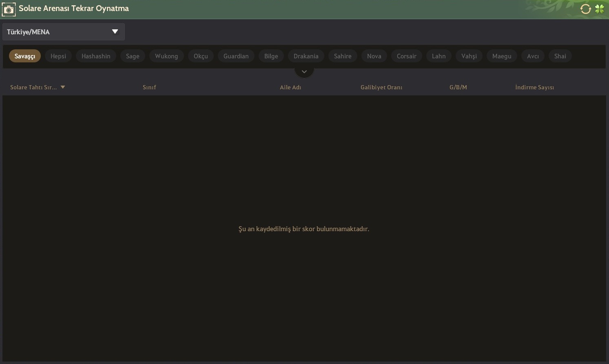
Task: Select the Hepsi class filter
Action: [x=58, y=56]
